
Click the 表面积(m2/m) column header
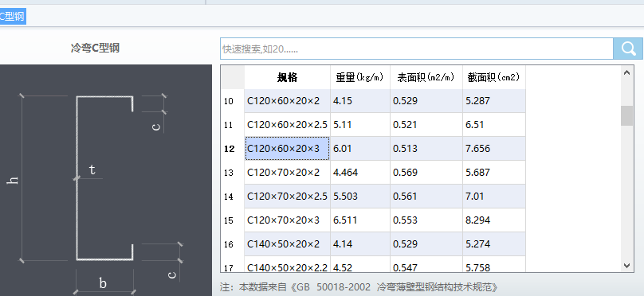click(426, 77)
